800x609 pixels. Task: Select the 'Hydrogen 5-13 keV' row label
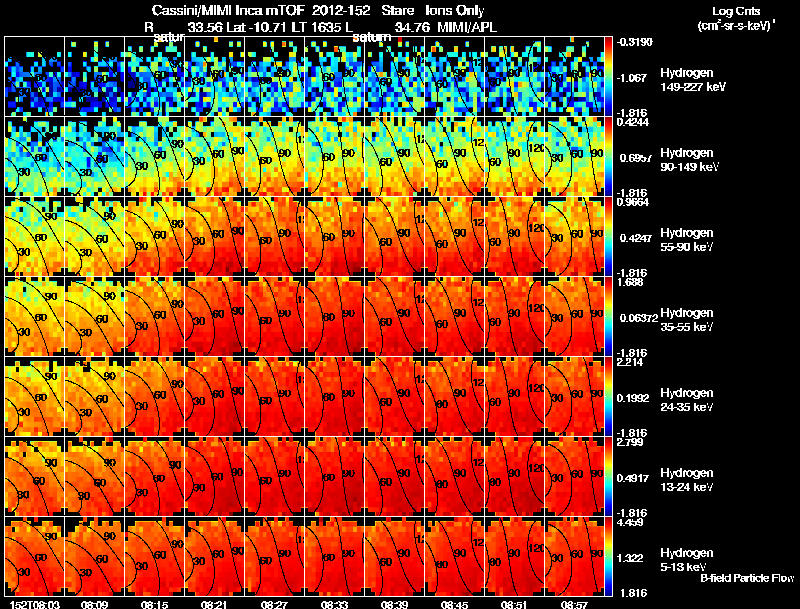687,560
